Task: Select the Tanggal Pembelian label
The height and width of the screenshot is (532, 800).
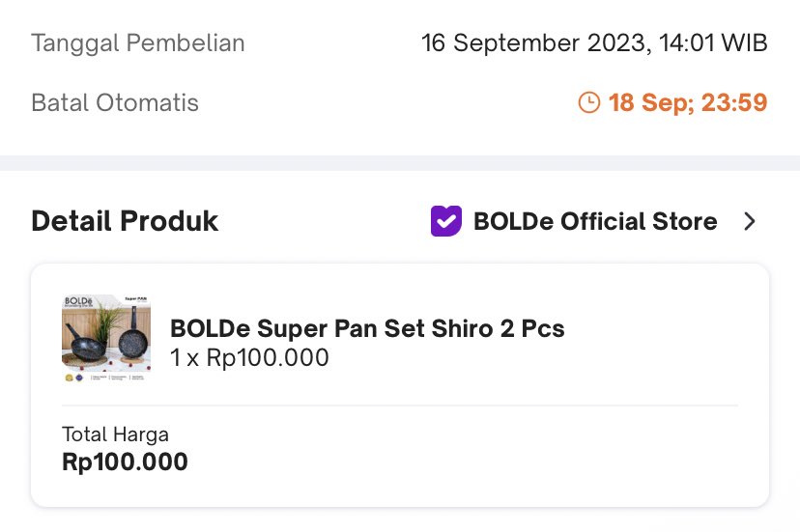Action: [138, 42]
